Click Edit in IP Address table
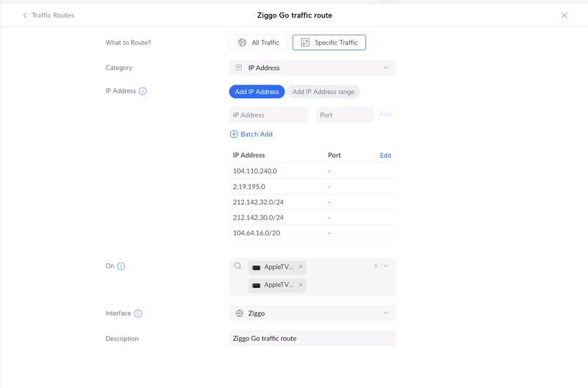The image size is (588, 388). coord(385,156)
